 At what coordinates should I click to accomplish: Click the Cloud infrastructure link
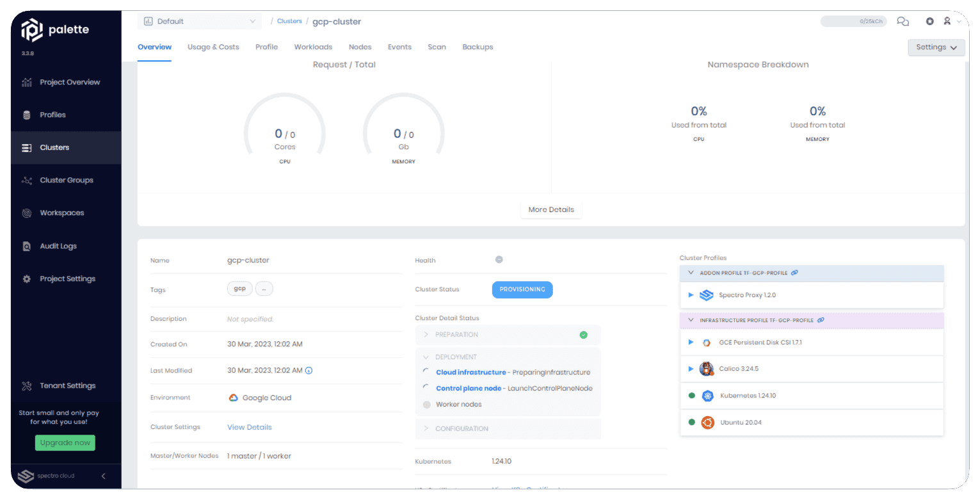470,373
